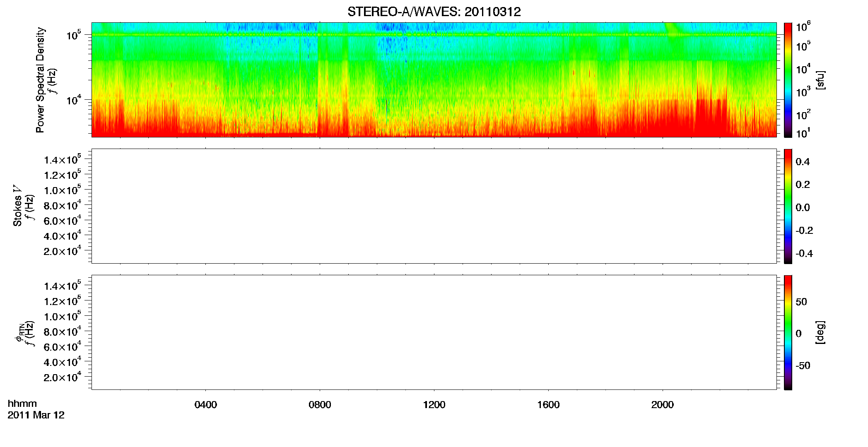The width and height of the screenshot is (868, 447).
Task: Click the phi RTN degree color bar
Action: [788, 332]
